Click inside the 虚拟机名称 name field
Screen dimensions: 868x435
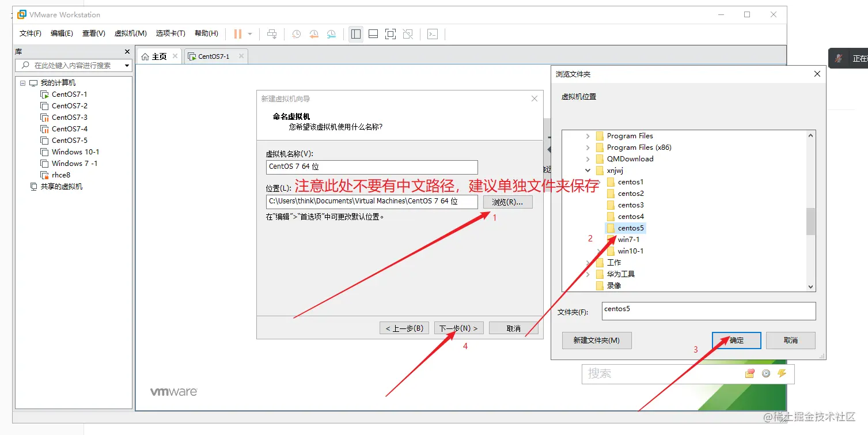coord(372,167)
